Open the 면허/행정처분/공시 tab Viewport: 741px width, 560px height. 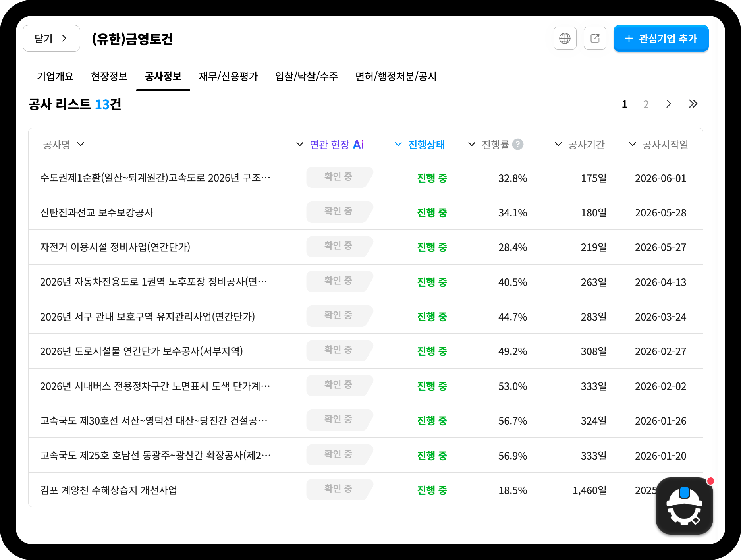(396, 76)
